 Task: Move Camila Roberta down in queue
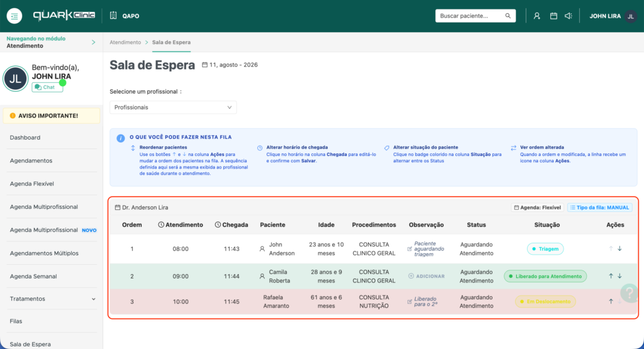point(619,276)
